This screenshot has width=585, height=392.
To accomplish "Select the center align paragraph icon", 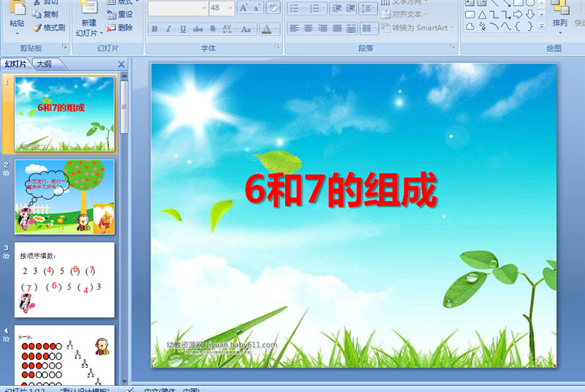I will click(308, 29).
